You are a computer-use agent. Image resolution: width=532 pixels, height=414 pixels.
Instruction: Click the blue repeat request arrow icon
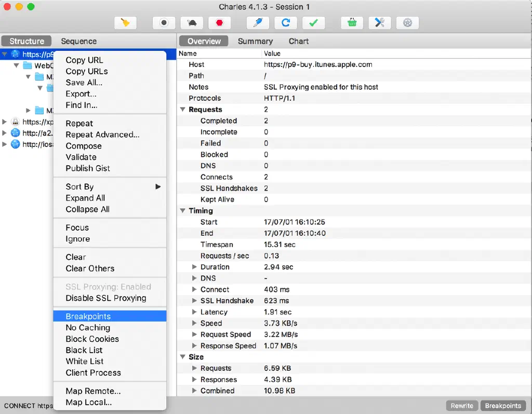tap(286, 23)
